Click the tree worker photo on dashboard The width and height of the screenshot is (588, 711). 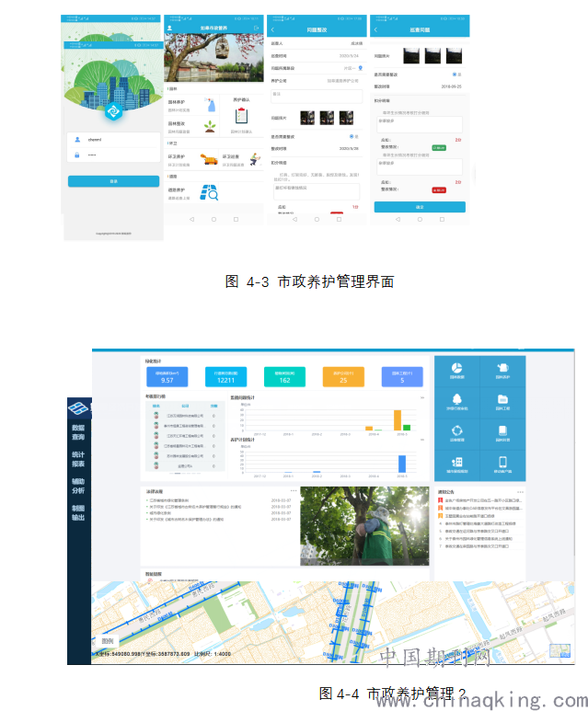364,526
